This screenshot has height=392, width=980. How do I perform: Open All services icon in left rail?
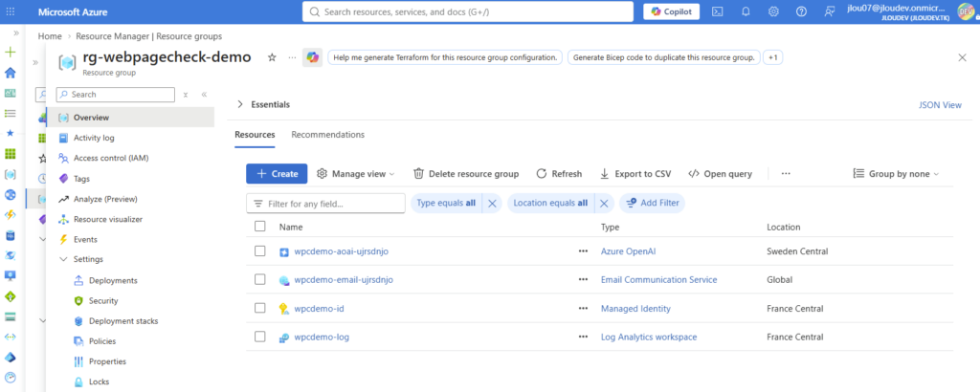10,113
